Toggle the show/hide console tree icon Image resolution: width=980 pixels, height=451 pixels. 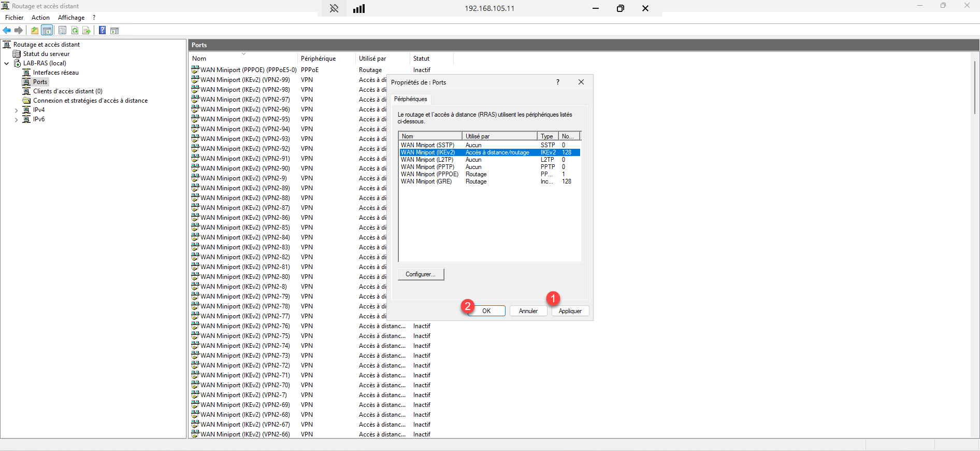click(47, 31)
